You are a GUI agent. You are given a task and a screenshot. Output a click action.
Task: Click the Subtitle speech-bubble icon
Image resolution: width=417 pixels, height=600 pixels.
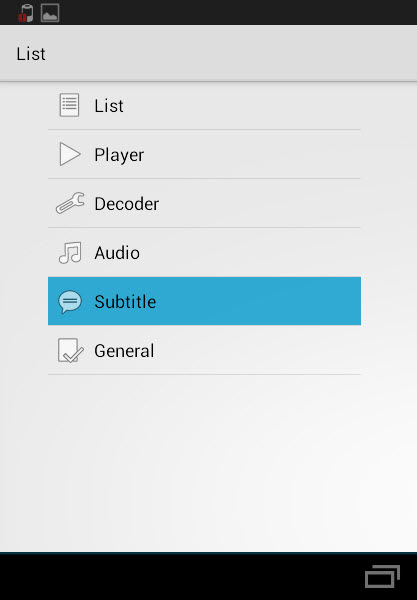click(x=70, y=302)
